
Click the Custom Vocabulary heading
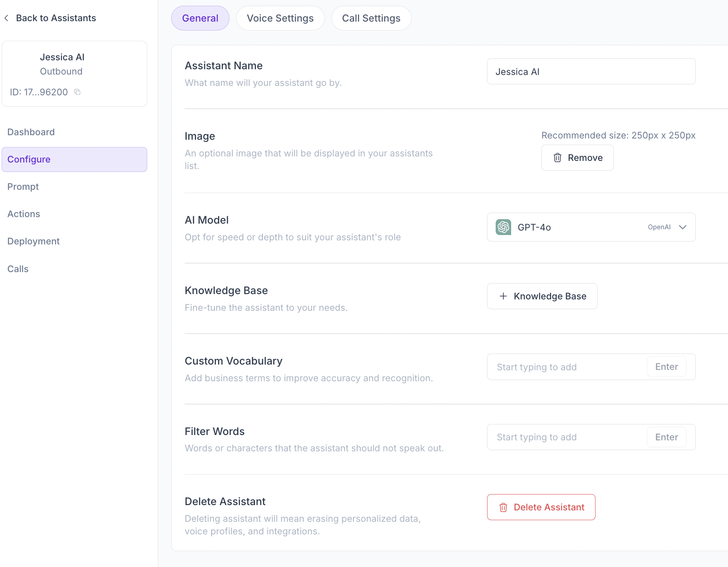[x=234, y=361]
